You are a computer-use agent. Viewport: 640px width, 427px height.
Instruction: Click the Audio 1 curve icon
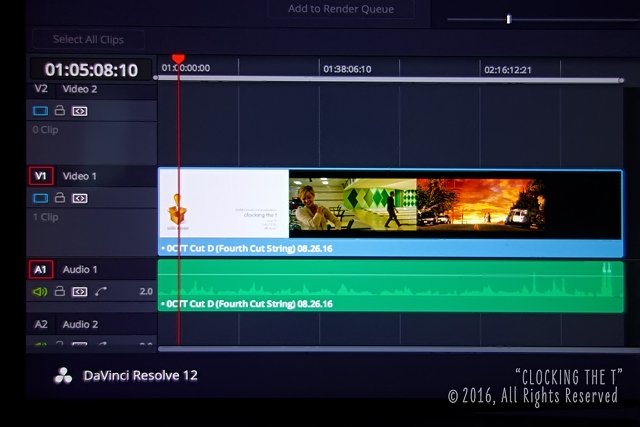[101, 292]
